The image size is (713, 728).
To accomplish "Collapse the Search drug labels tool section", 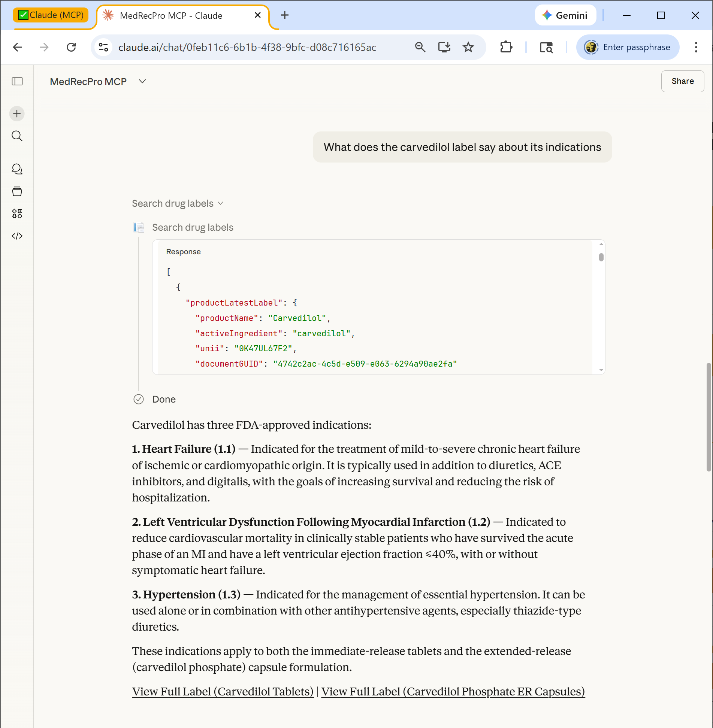I will point(178,203).
